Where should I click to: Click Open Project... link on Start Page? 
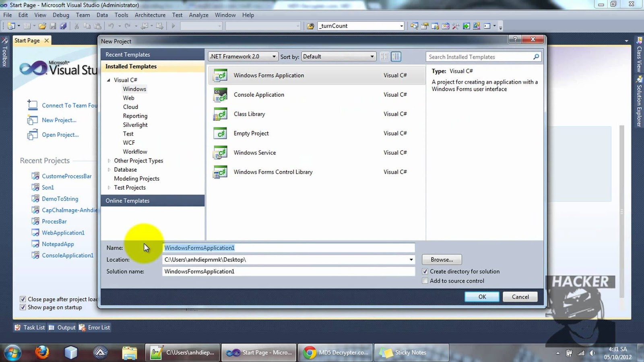tap(60, 135)
